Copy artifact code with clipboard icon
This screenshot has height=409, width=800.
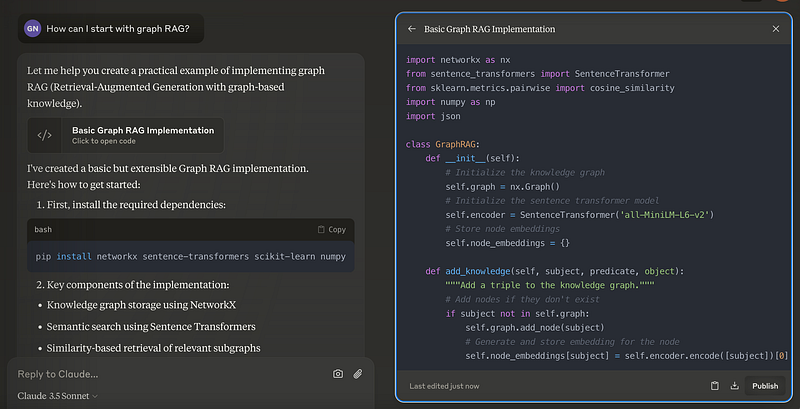(x=715, y=386)
